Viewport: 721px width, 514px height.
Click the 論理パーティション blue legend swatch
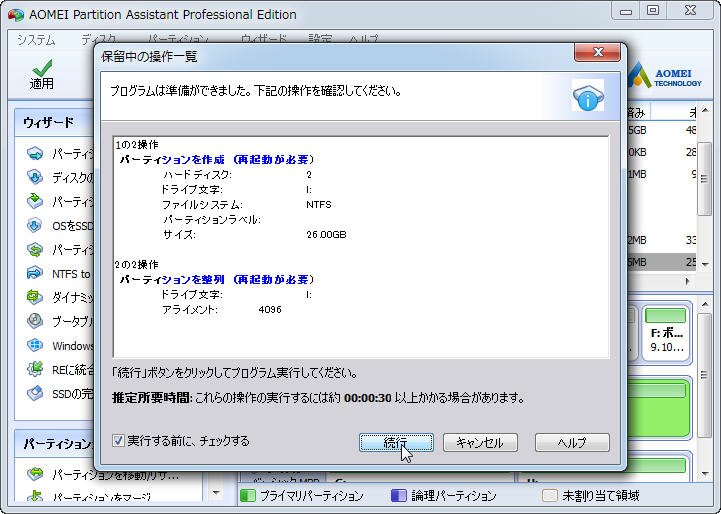click(399, 496)
